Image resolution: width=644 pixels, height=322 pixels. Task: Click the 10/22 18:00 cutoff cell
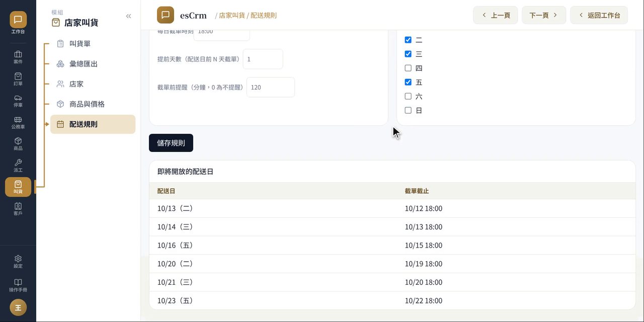coord(424,301)
